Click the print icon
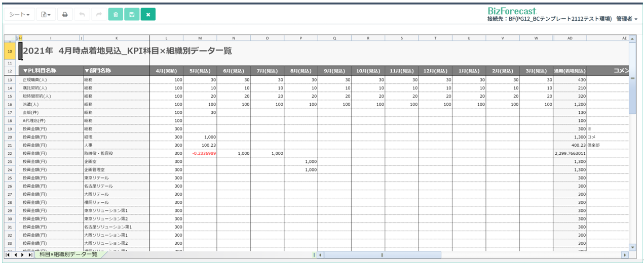 (x=65, y=15)
